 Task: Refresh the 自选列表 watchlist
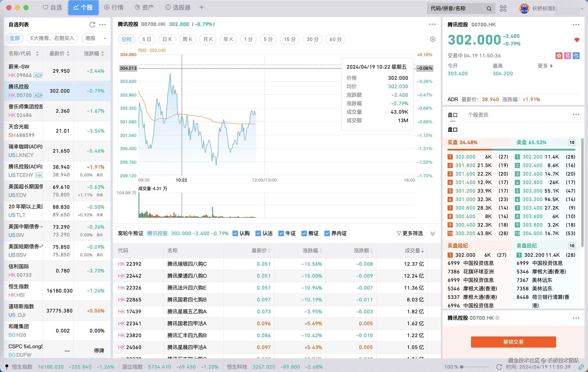pyautogui.click(x=92, y=24)
